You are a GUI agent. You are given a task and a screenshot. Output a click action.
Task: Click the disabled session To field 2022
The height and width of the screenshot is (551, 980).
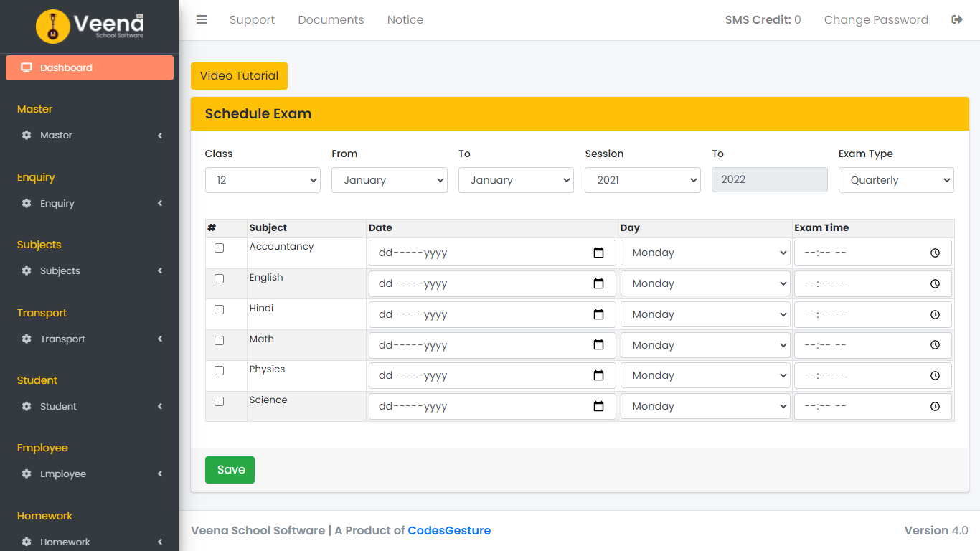(770, 179)
